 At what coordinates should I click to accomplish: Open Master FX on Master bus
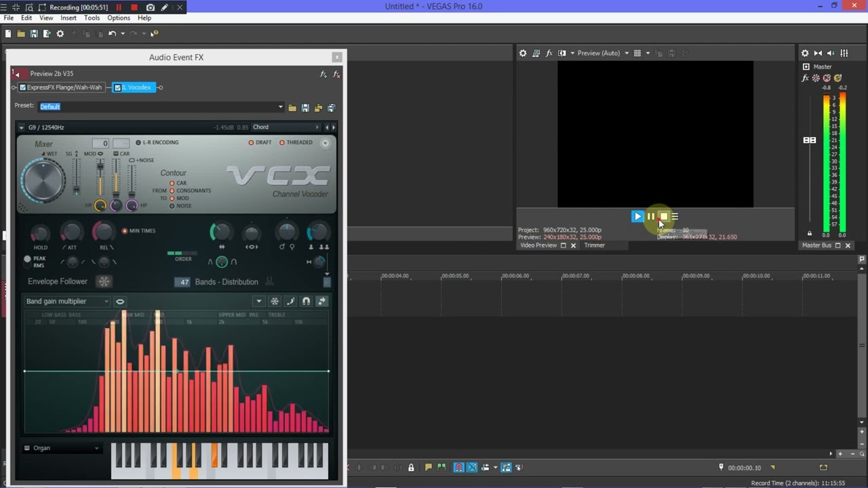click(x=805, y=78)
